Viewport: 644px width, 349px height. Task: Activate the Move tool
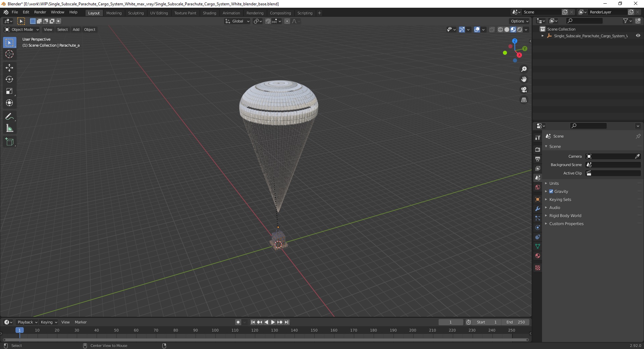click(x=9, y=67)
